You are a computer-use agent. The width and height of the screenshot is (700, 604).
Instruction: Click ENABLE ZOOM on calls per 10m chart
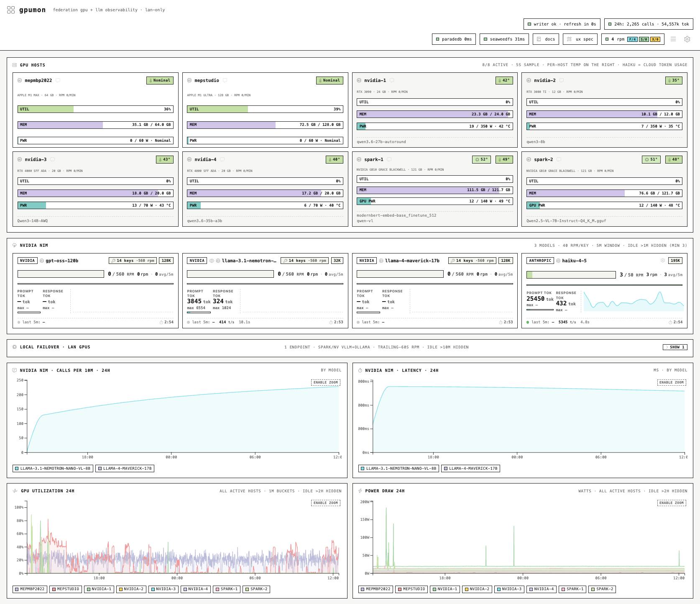pyautogui.click(x=325, y=382)
